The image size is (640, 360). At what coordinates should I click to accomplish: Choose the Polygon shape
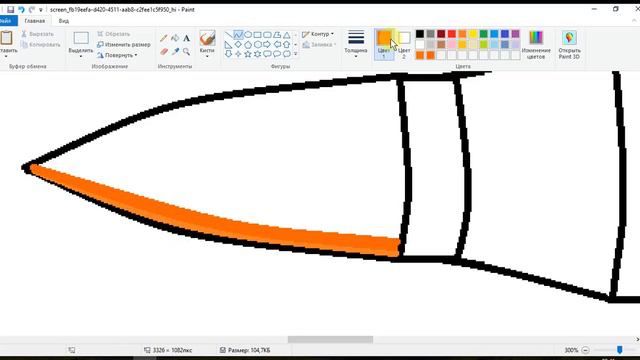[x=277, y=35]
